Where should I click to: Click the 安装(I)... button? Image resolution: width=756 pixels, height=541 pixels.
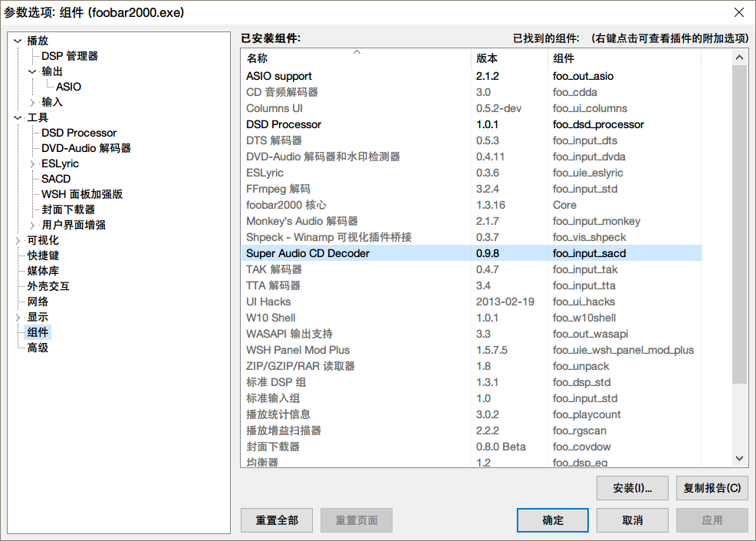[633, 488]
